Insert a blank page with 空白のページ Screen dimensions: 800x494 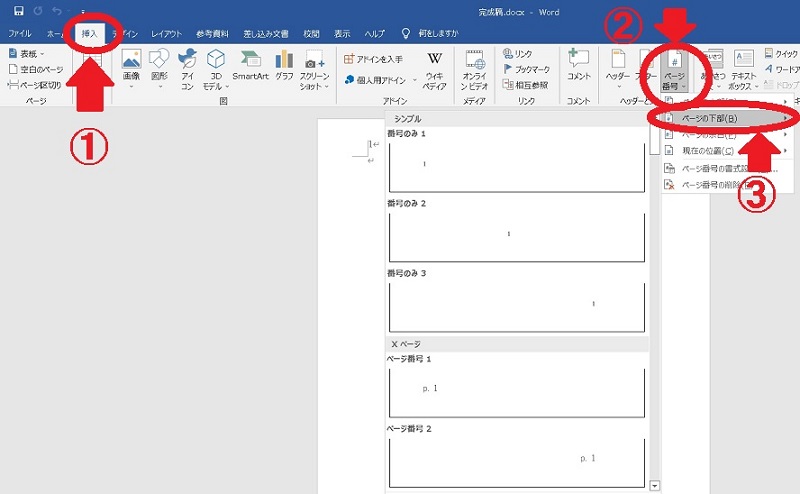click(36, 69)
